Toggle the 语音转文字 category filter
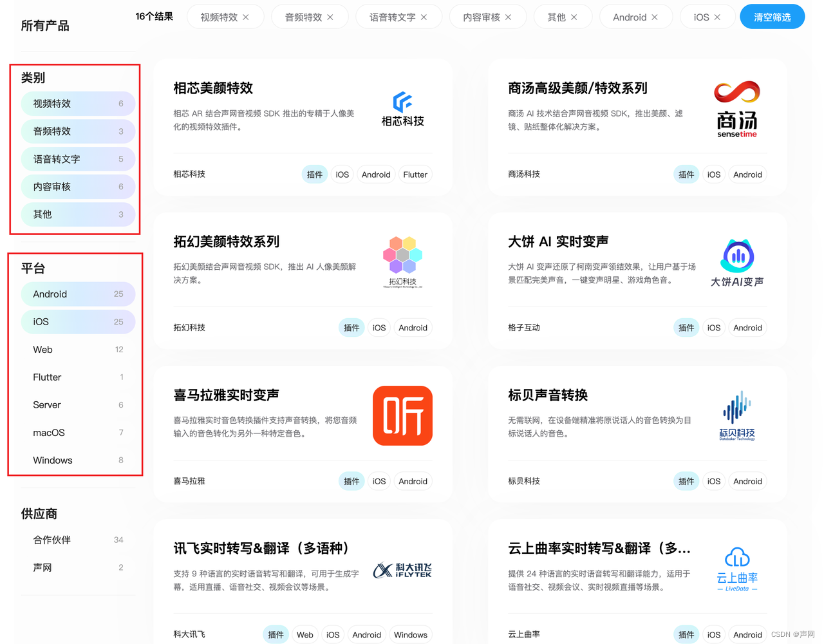The width and height of the screenshot is (824, 644). pyautogui.click(x=78, y=159)
